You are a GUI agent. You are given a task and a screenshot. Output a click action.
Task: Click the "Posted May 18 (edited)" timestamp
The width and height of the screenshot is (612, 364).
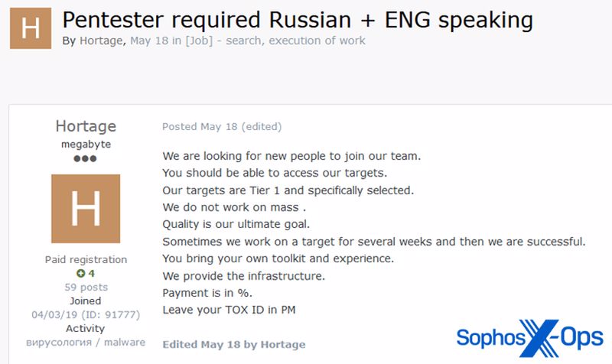pos(222,127)
